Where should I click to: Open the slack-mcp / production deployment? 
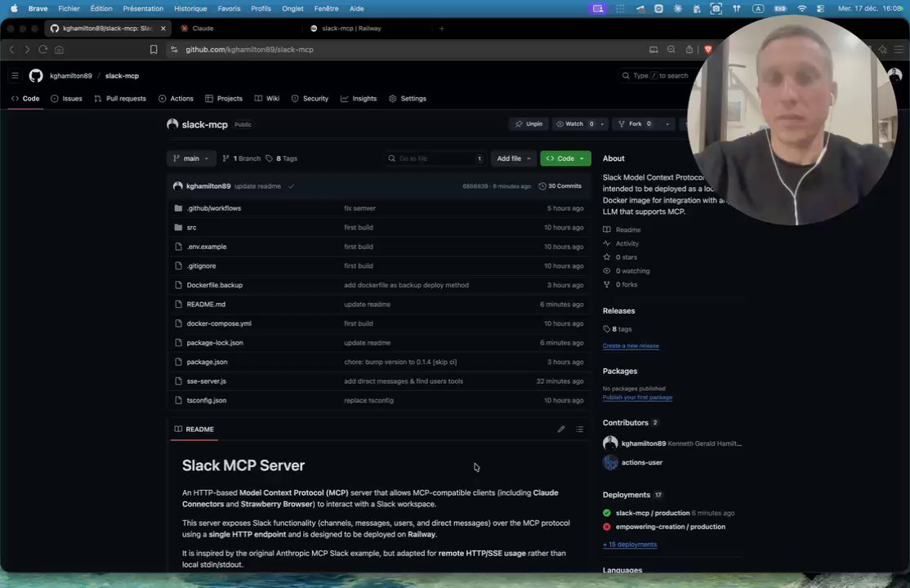point(653,513)
